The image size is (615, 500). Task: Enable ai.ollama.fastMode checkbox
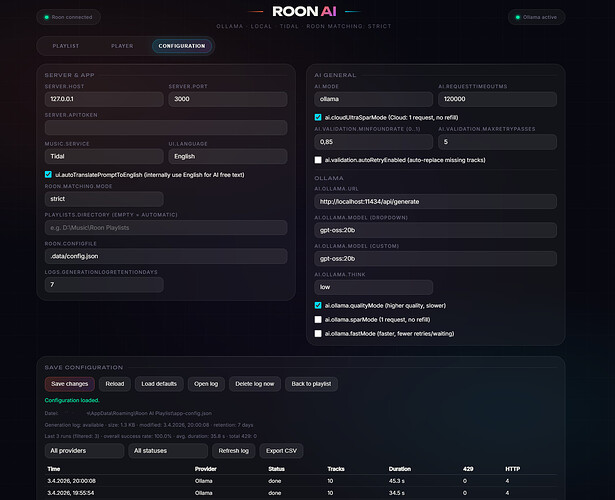pyautogui.click(x=318, y=334)
